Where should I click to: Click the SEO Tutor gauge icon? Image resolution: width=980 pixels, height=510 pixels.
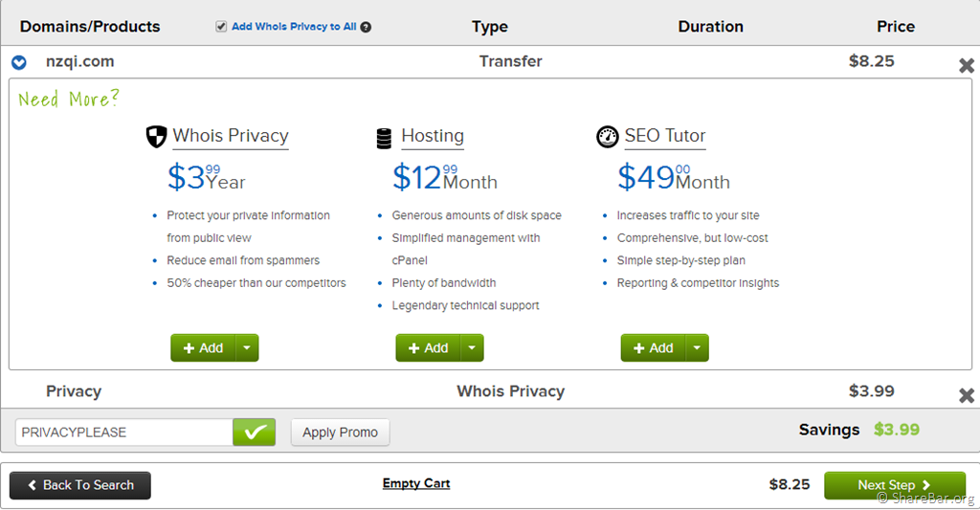[607, 137]
